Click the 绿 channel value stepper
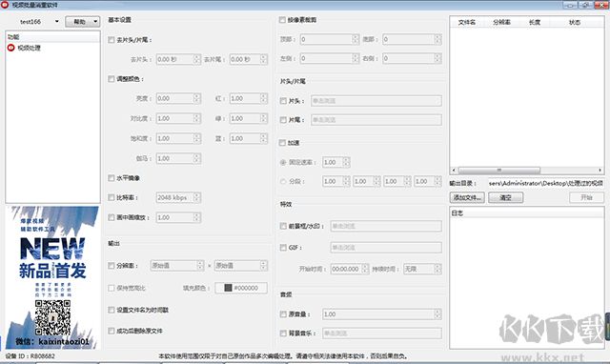The height and width of the screenshot is (364, 610). pyautogui.click(x=264, y=118)
